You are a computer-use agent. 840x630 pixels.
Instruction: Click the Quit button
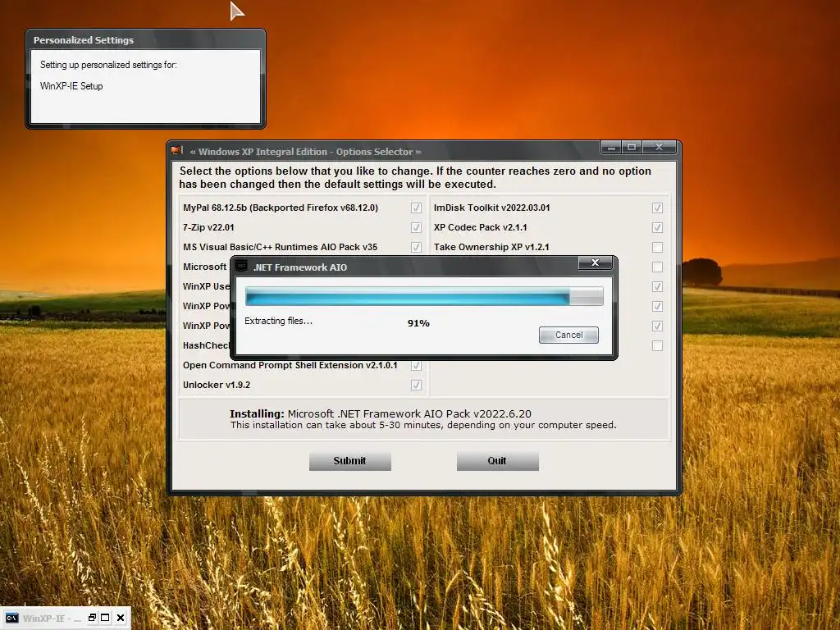[x=497, y=461]
